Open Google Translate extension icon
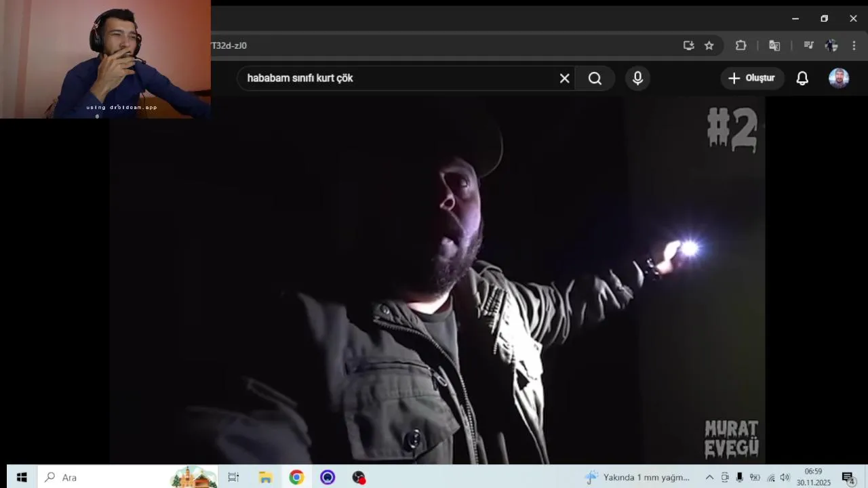868x488 pixels. (x=774, y=45)
